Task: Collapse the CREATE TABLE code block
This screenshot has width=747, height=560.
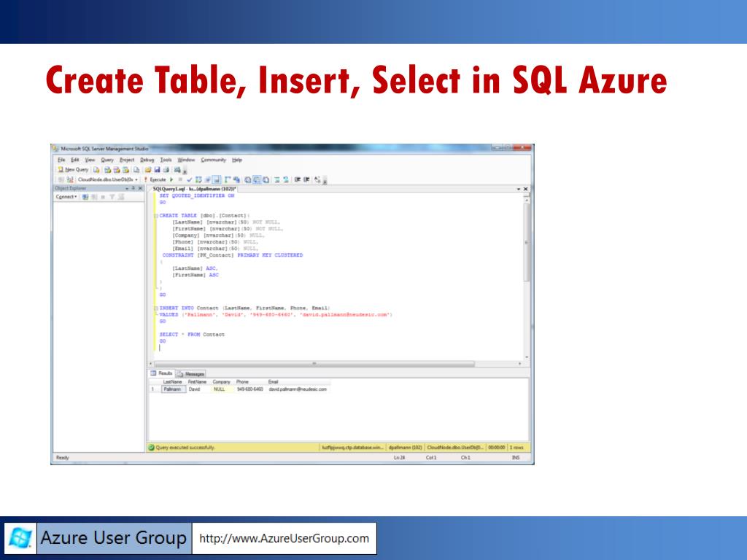Action: pyautogui.click(x=156, y=216)
